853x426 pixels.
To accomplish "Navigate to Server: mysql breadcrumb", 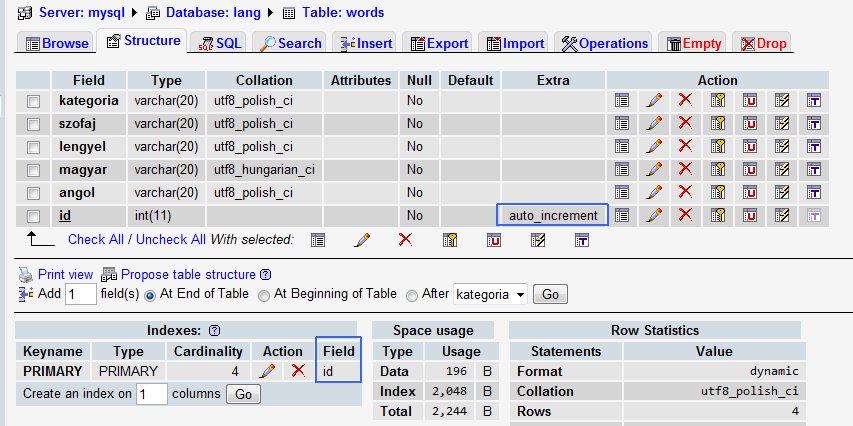I will (82, 13).
